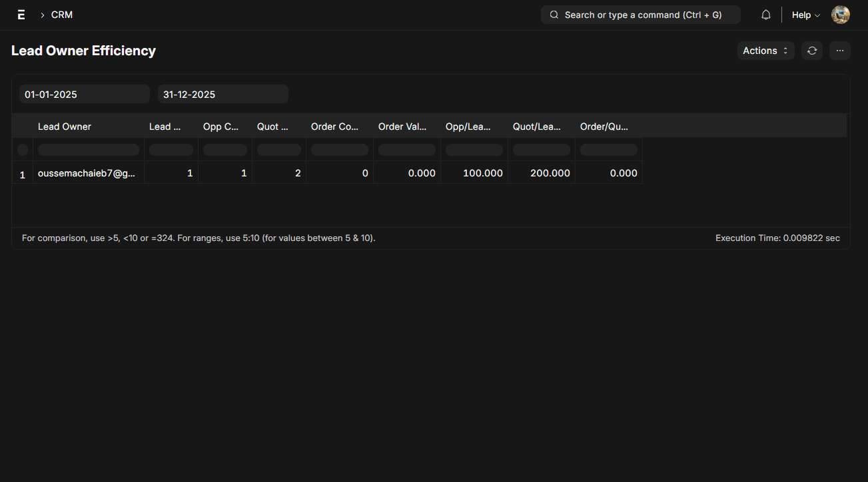
Task: Refresh the report with the reload icon
Action: (812, 51)
